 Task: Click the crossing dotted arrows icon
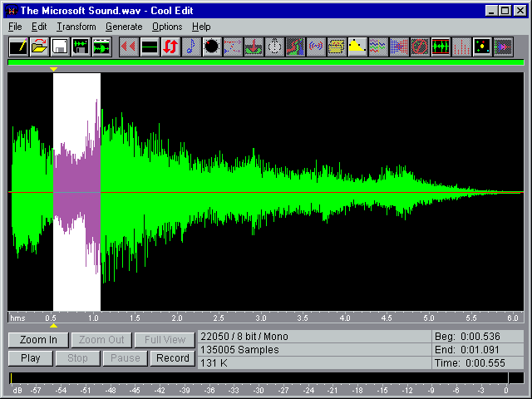233,47
